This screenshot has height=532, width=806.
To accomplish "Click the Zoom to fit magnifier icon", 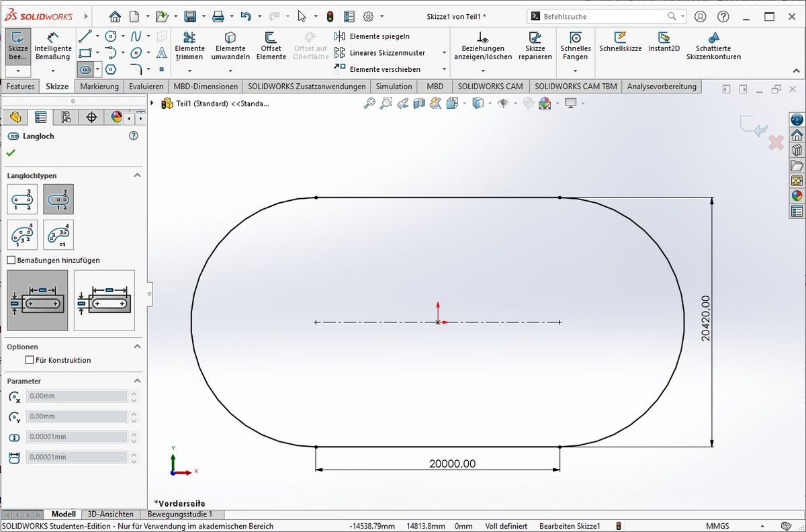I will [369, 103].
